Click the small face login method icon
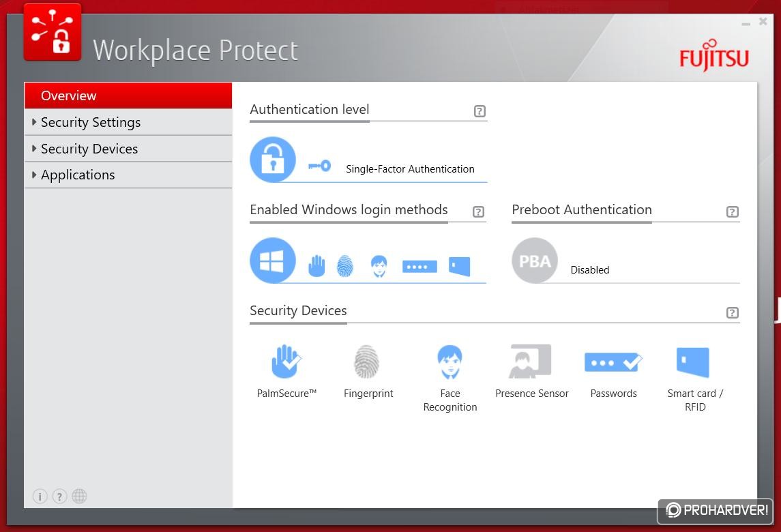The width and height of the screenshot is (781, 532). (x=379, y=266)
